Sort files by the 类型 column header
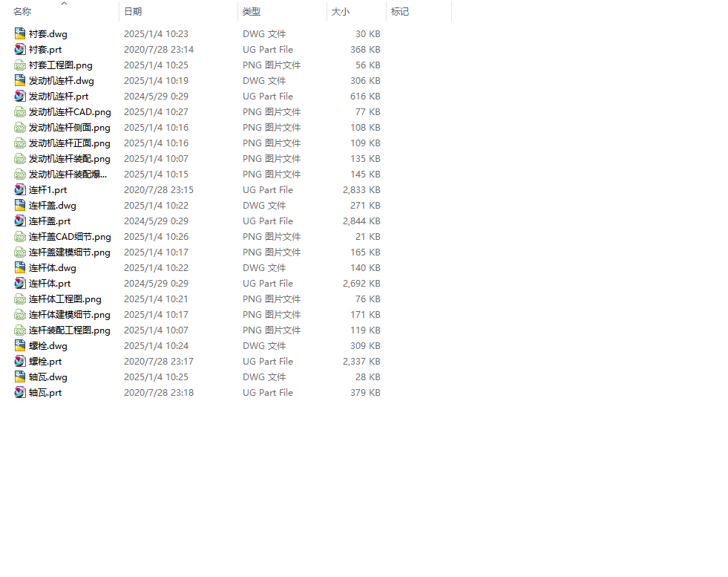 (251, 12)
